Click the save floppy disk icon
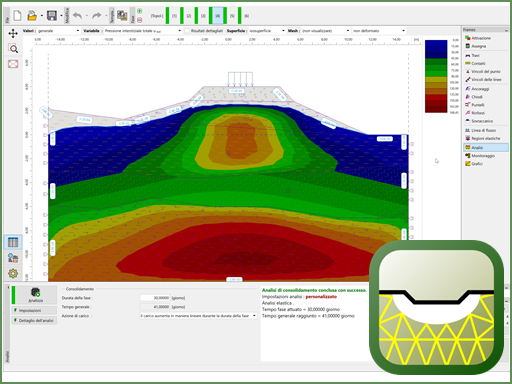 click(x=52, y=16)
